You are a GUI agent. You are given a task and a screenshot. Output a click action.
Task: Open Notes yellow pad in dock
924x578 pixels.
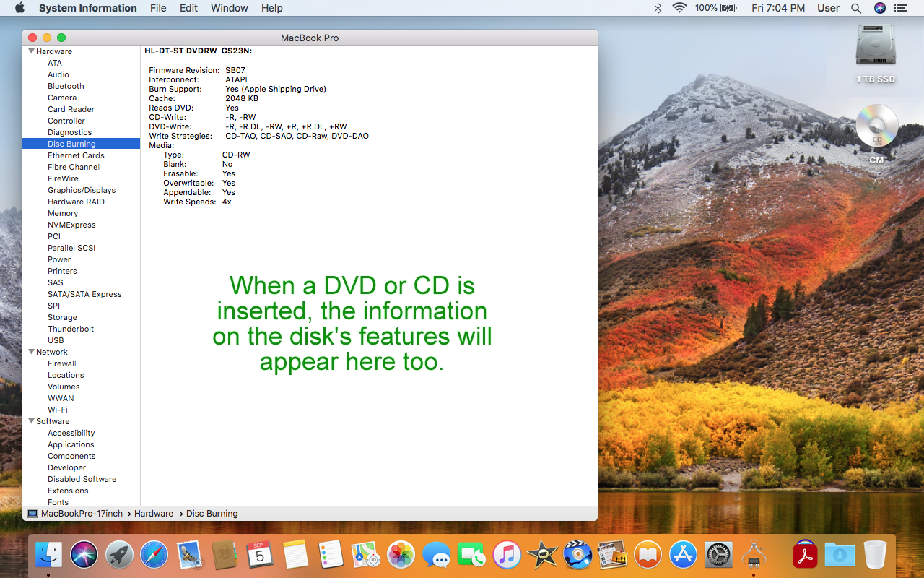pos(296,555)
